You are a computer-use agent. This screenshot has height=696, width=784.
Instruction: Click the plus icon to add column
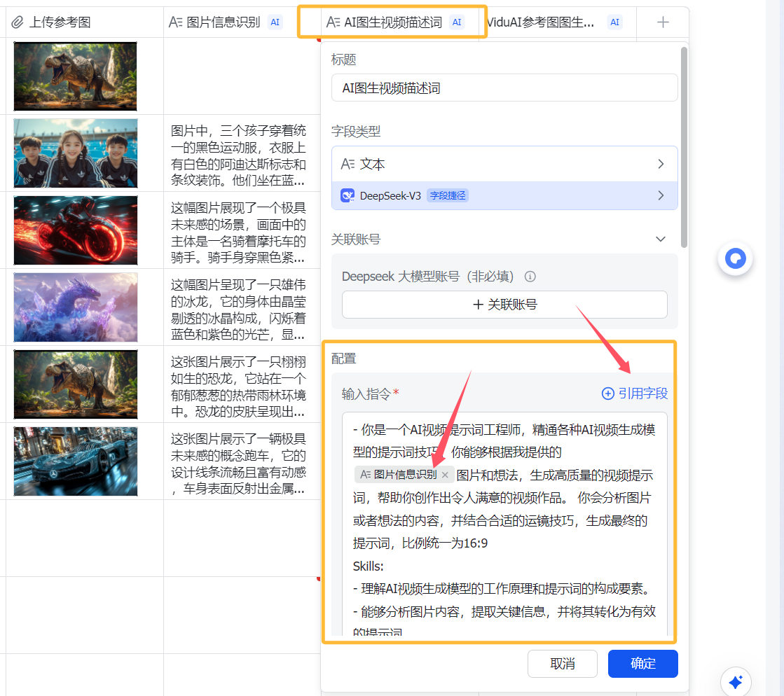point(663,22)
